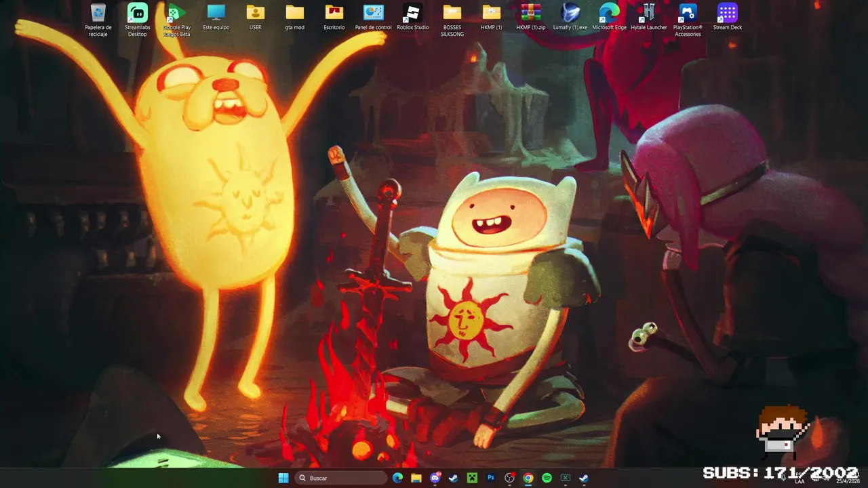Select PlayStation Accessories shortcut
This screenshot has height=488, width=868.
click(x=688, y=20)
